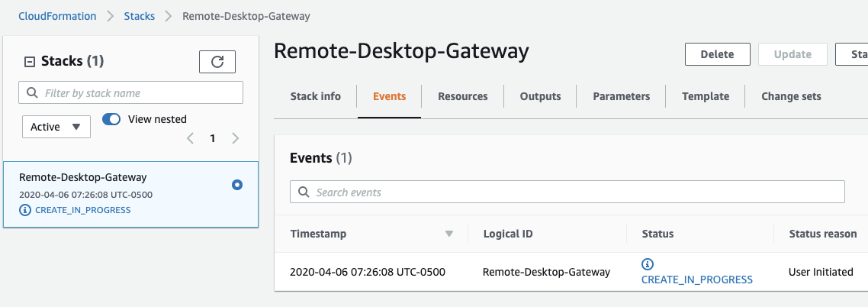Focus the Filter by stack name field

click(x=130, y=92)
